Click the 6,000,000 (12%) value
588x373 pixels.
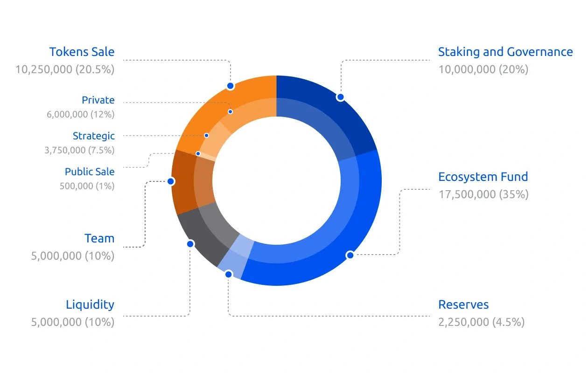point(80,114)
